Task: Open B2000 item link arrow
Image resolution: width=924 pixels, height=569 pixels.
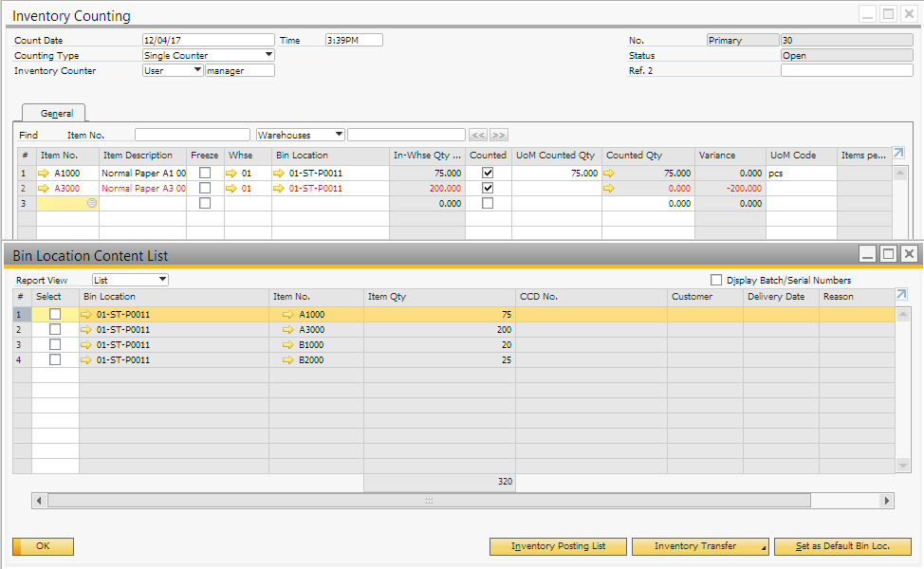Action: point(286,360)
